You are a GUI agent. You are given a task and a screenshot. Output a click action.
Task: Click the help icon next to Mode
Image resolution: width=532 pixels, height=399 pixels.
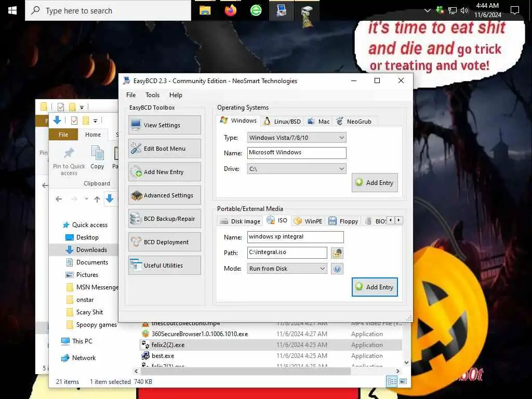point(337,269)
